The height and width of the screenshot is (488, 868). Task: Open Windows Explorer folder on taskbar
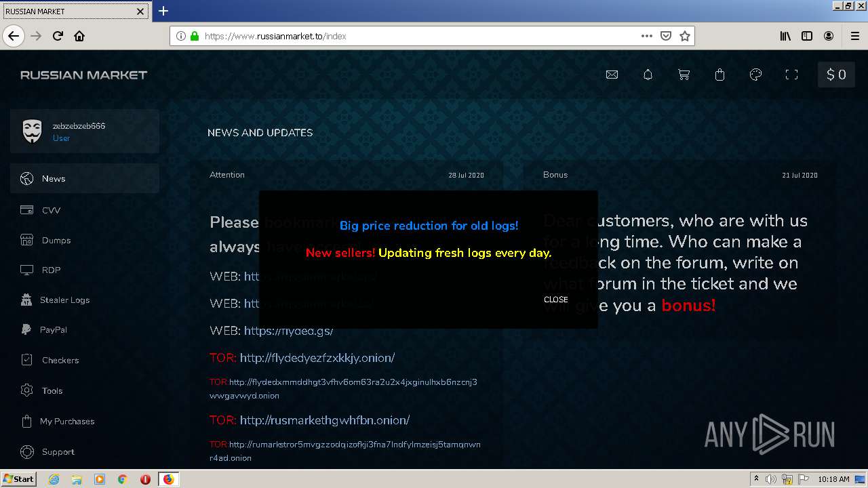coord(77,479)
